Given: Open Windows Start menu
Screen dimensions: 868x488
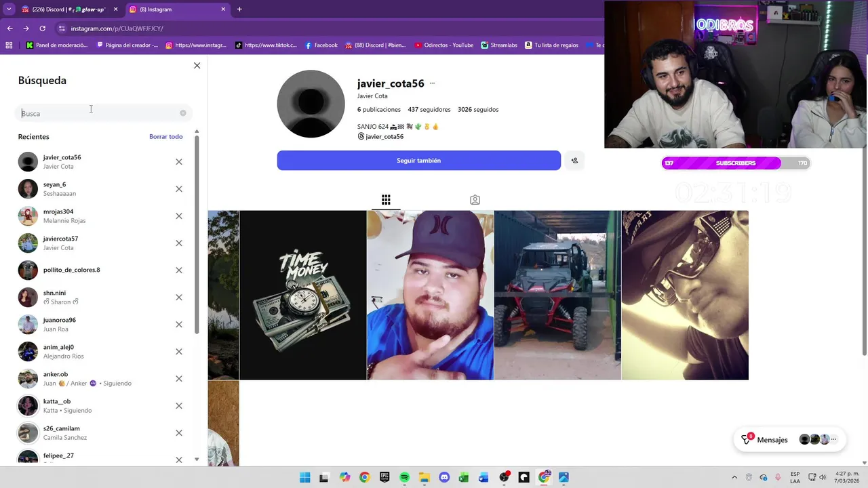Looking at the screenshot, I should tap(304, 478).
